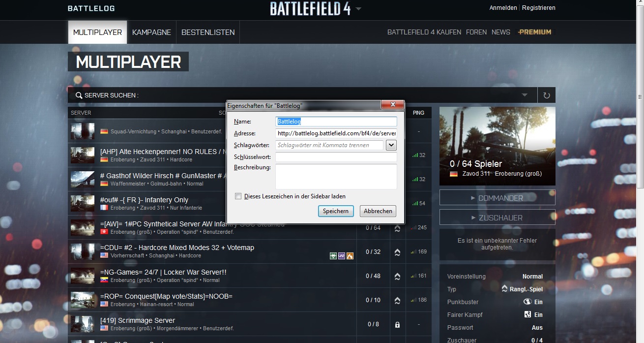Click ranked icon on =NG-Games= row
Viewport: 644px width, 343px height.
click(x=397, y=276)
